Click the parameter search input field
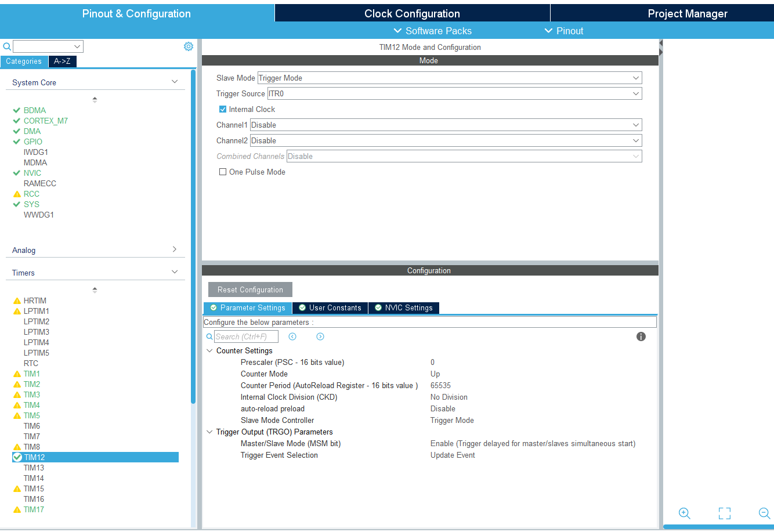Viewport: 774px width, 532px height. pyautogui.click(x=246, y=336)
